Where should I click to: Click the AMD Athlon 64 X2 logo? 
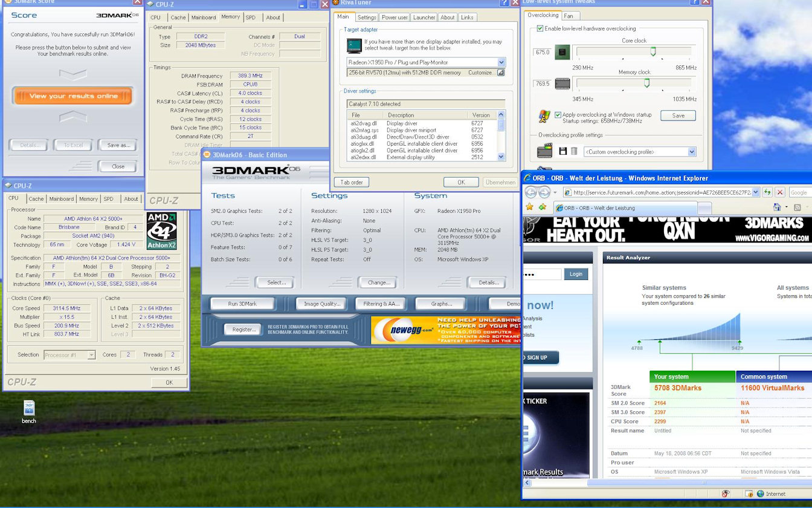(162, 231)
